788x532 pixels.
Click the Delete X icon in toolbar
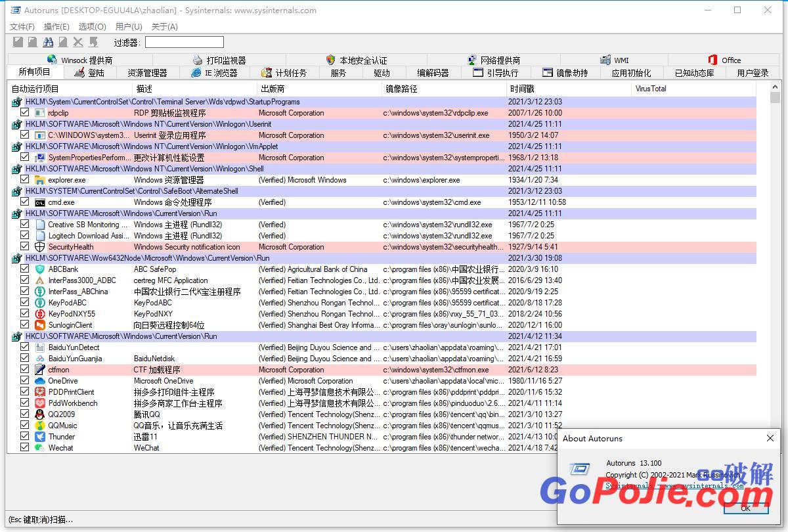click(78, 42)
